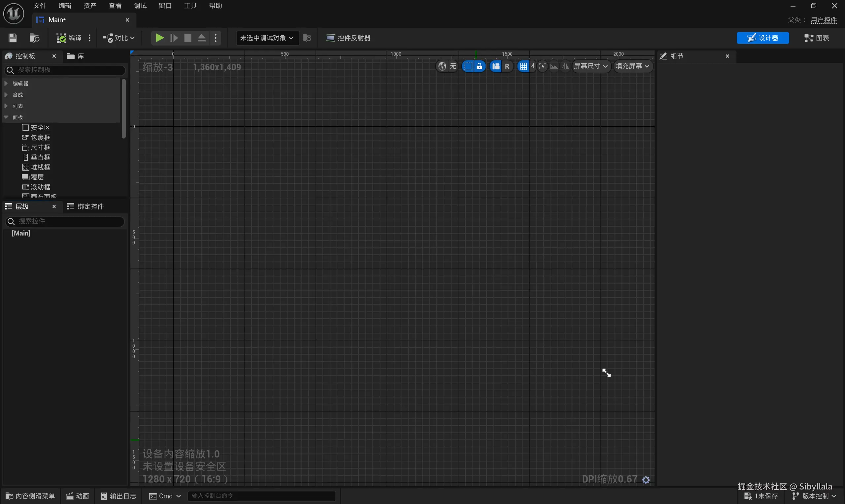Open the 窗口 menu in menu bar
The width and height of the screenshot is (845, 504).
click(165, 5)
